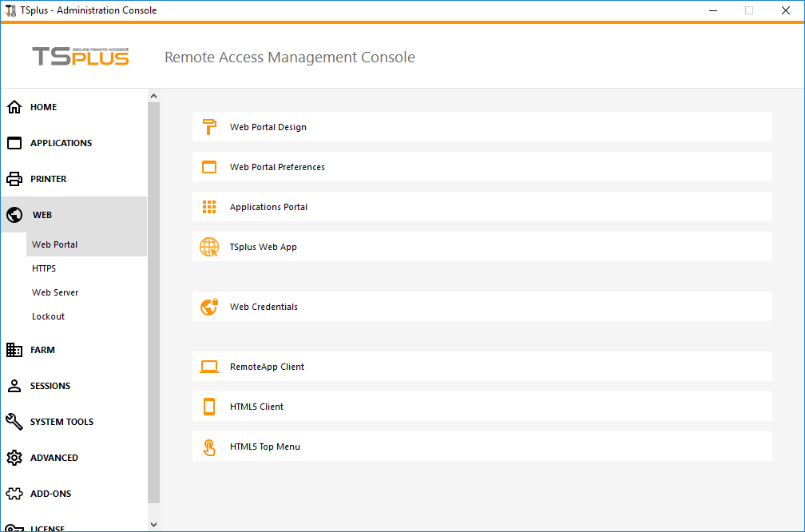Select the Home icon in sidebar
805x532 pixels.
(14, 106)
